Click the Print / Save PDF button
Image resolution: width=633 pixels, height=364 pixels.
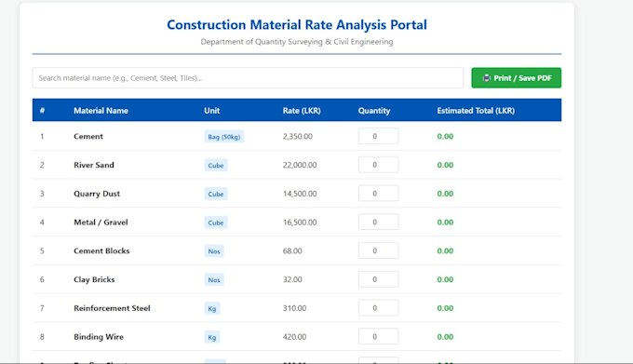[516, 78]
